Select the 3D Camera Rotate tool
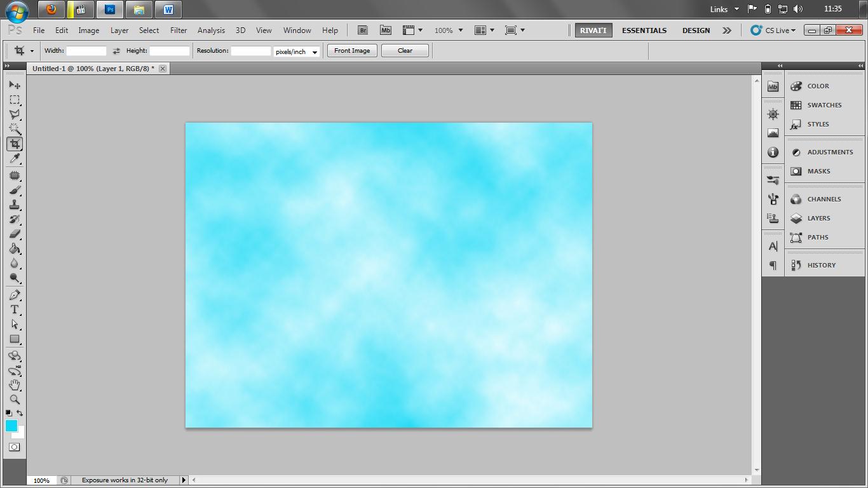This screenshot has width=868, height=488. coord(15,370)
